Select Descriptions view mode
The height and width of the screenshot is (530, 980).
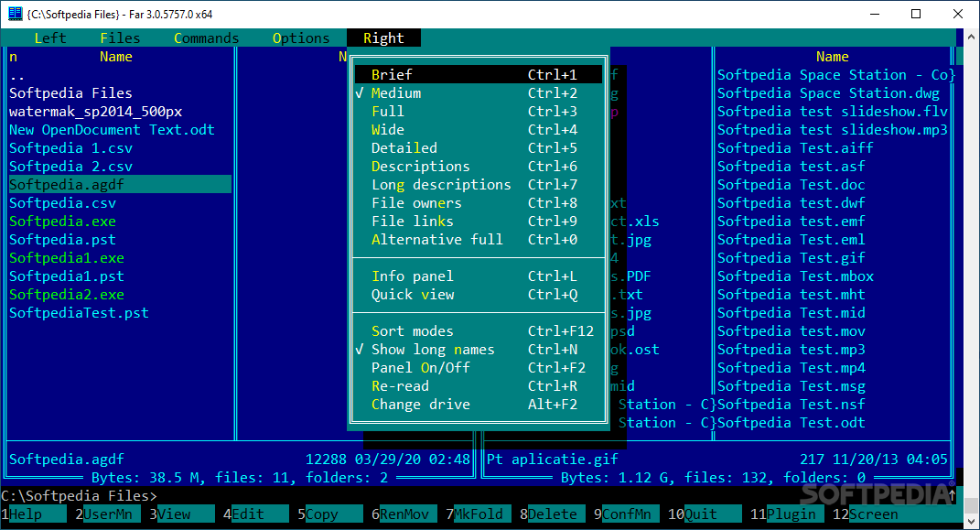coord(479,167)
